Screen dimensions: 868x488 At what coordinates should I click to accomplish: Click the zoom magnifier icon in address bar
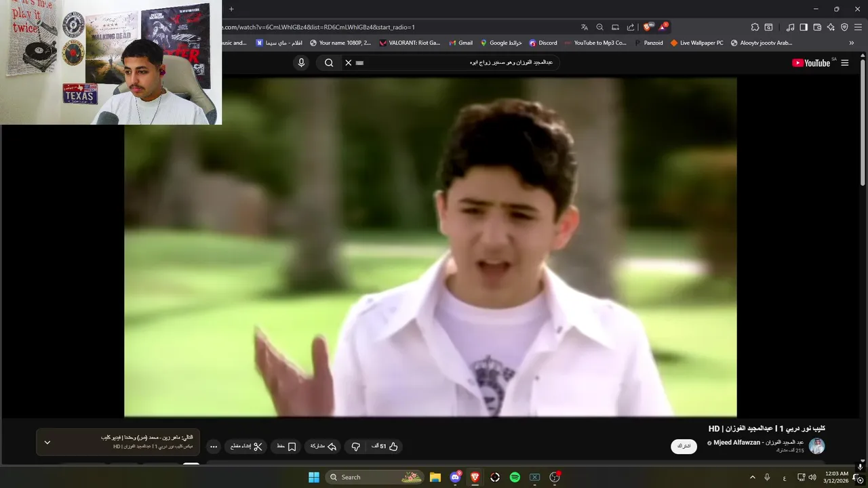coord(599,27)
